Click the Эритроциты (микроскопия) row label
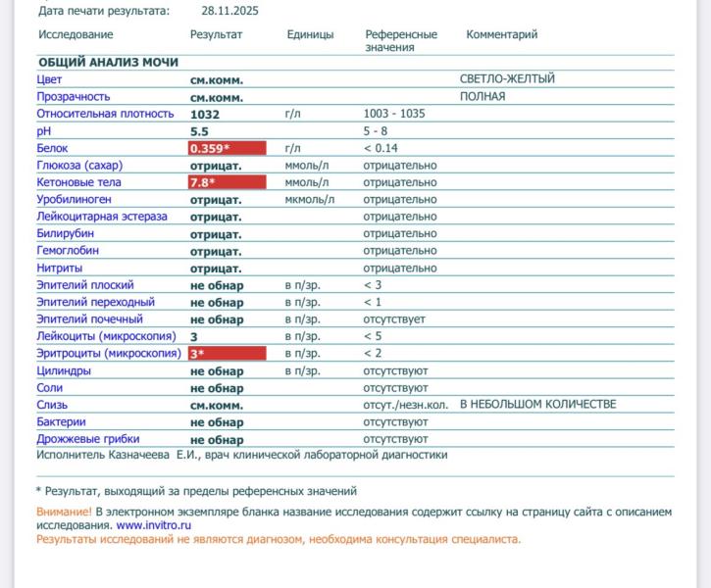The width and height of the screenshot is (711, 588). pyautogui.click(x=109, y=353)
